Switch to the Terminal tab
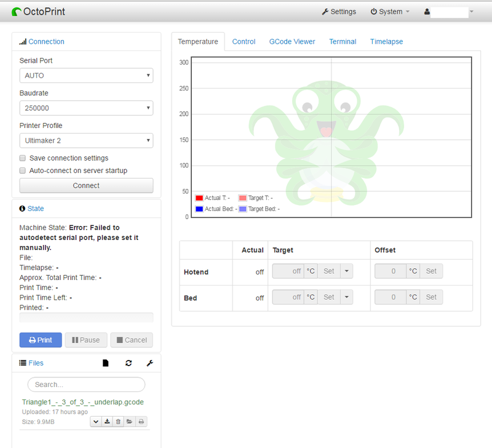 [343, 41]
